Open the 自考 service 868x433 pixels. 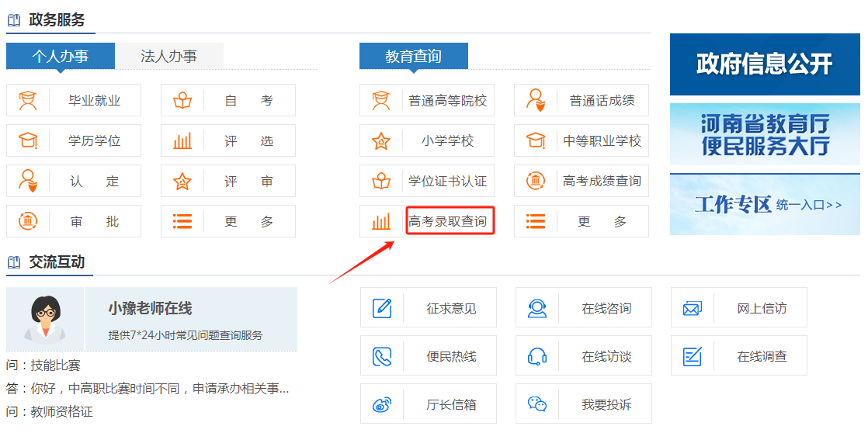[249, 101]
